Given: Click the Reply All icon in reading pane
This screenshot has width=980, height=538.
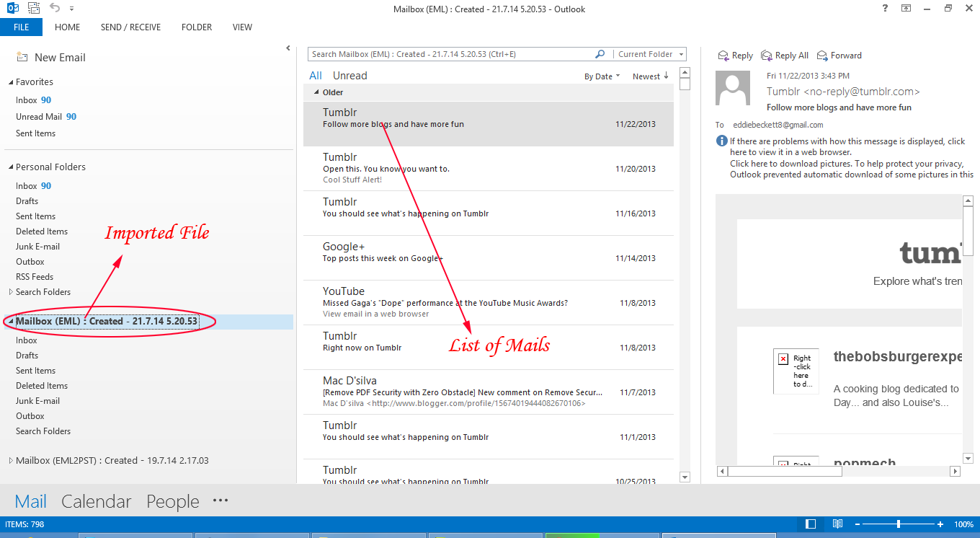Looking at the screenshot, I should (x=767, y=56).
